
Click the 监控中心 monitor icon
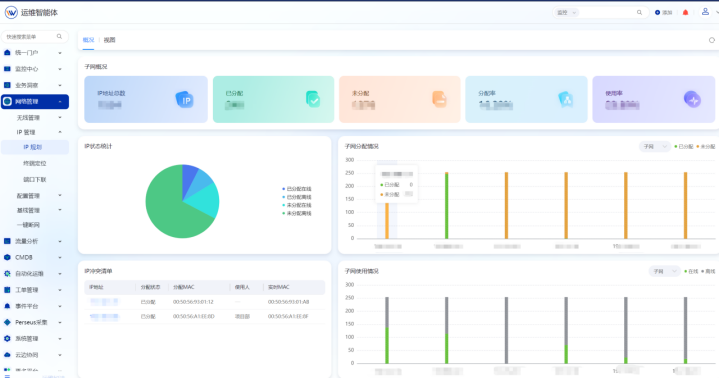tap(7, 69)
